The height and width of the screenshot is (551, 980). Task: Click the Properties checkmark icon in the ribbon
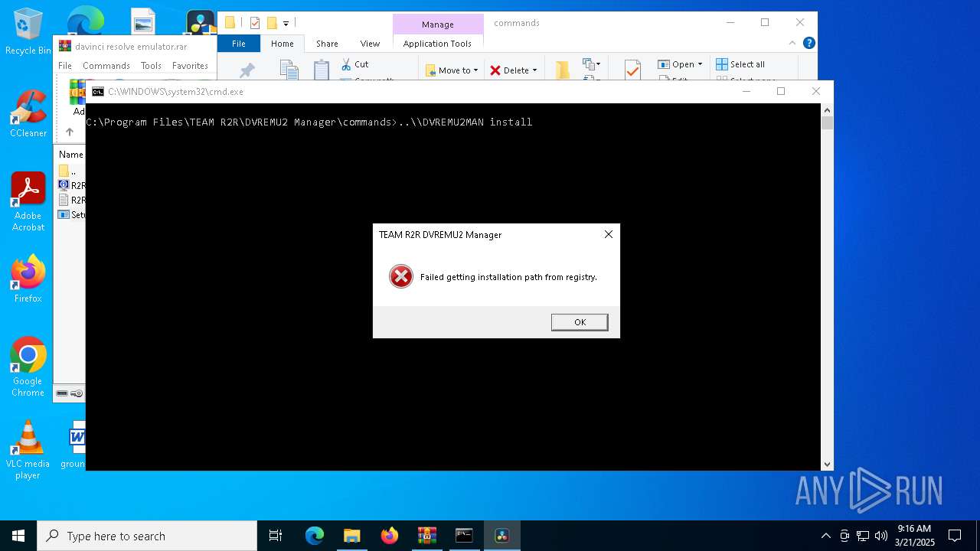pos(632,70)
